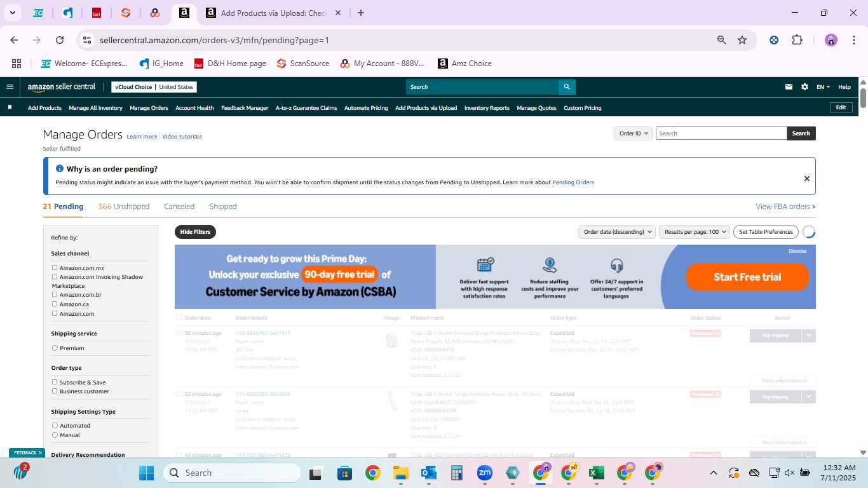Viewport: 868px width, 488px height.
Task: Open Zoom from the taskbar
Action: 485,473
